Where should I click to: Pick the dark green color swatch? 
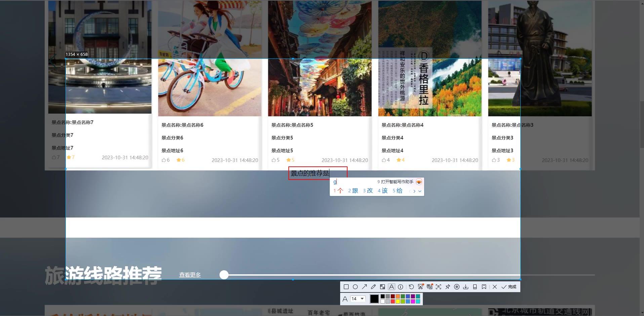pyautogui.click(x=403, y=297)
